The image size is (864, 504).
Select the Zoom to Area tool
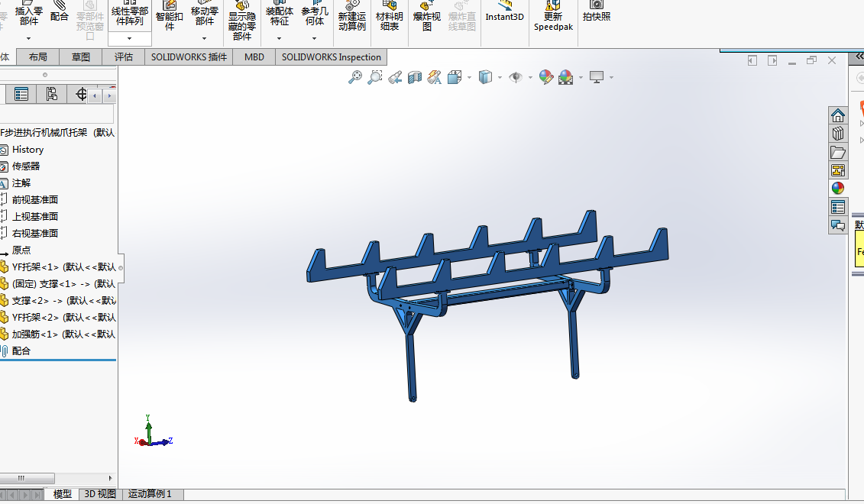click(x=374, y=77)
